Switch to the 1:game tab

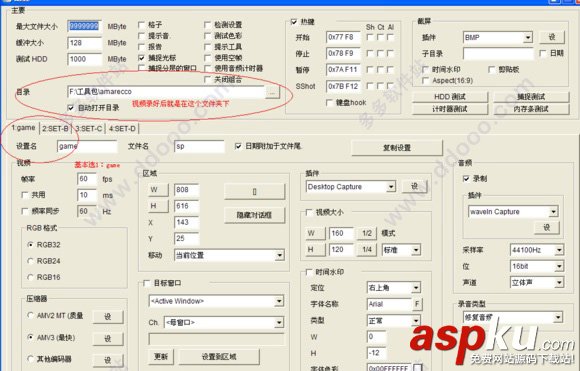[x=23, y=128]
